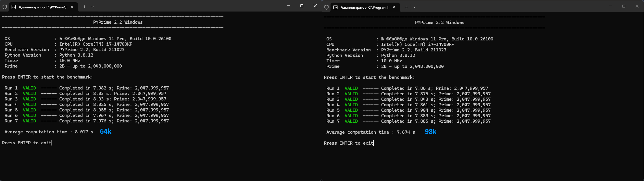Click 'PYPrime 2.2, Build 211023' in right window

click(x=414, y=50)
